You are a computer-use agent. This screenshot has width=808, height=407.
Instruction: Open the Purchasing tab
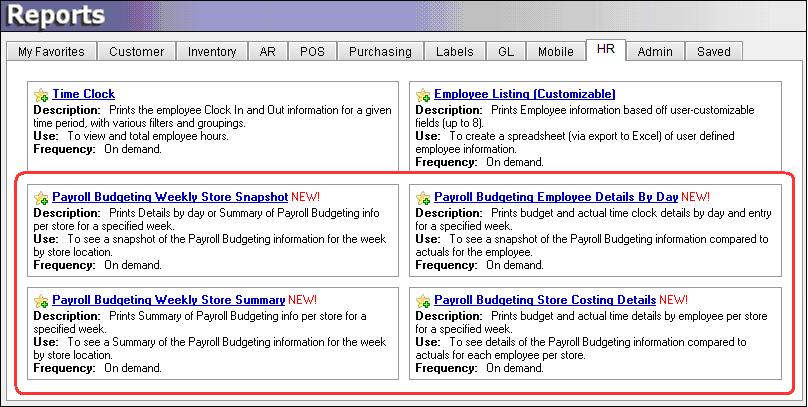pyautogui.click(x=378, y=51)
